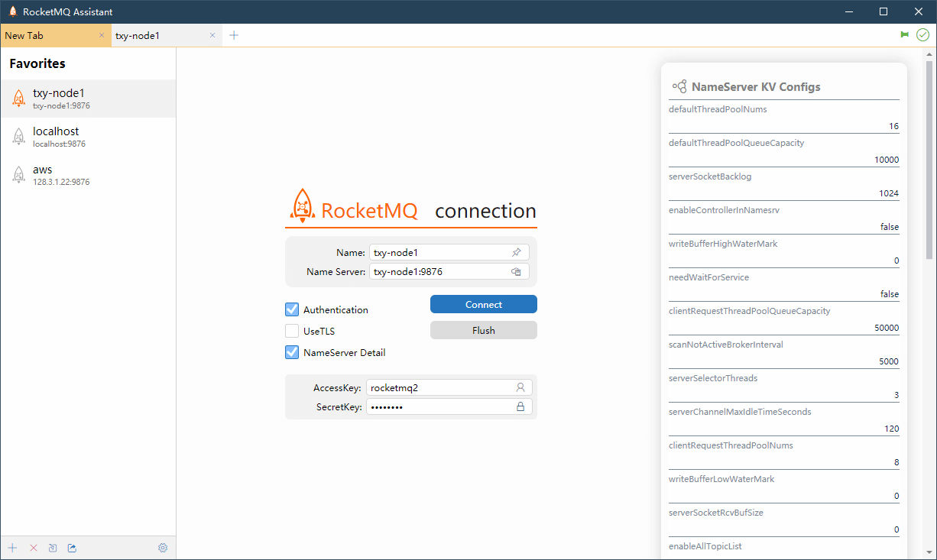Click the AccessKey input field
The height and width of the screenshot is (560, 937).
coord(439,387)
